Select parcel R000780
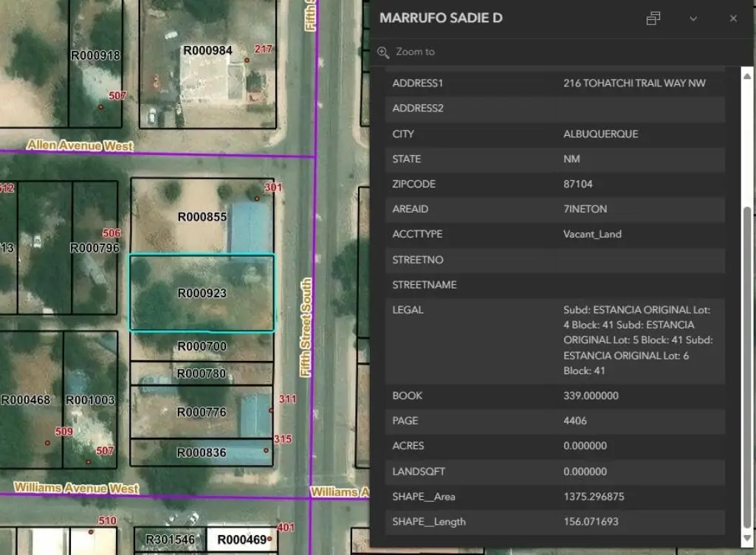The image size is (756, 555). pos(202,373)
